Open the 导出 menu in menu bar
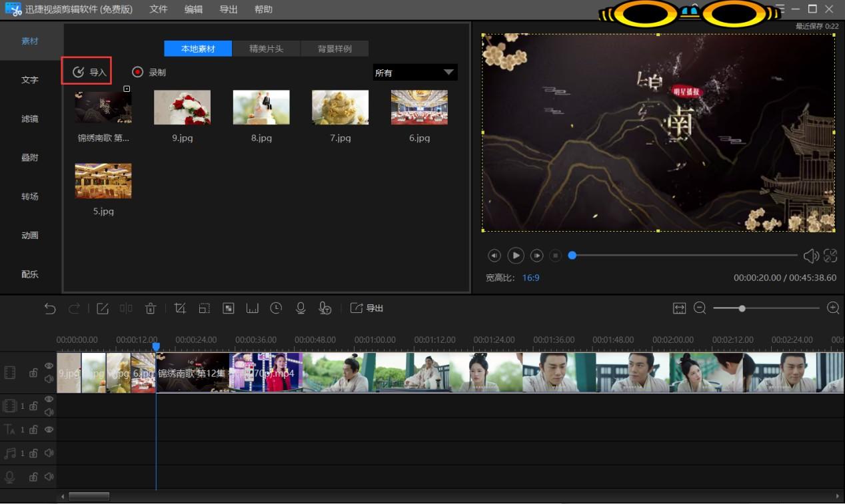Viewport: 845px width, 504px height. tap(229, 9)
